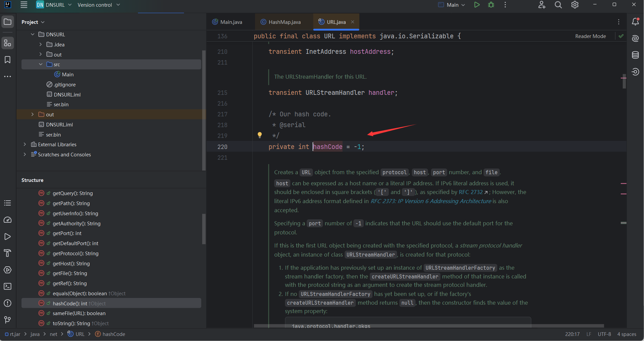Toggle Reader Mode in the editor

coord(591,36)
